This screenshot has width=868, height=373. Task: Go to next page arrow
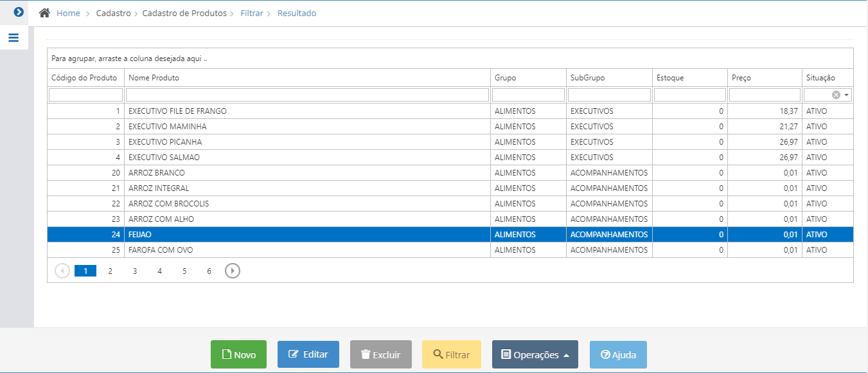233,271
